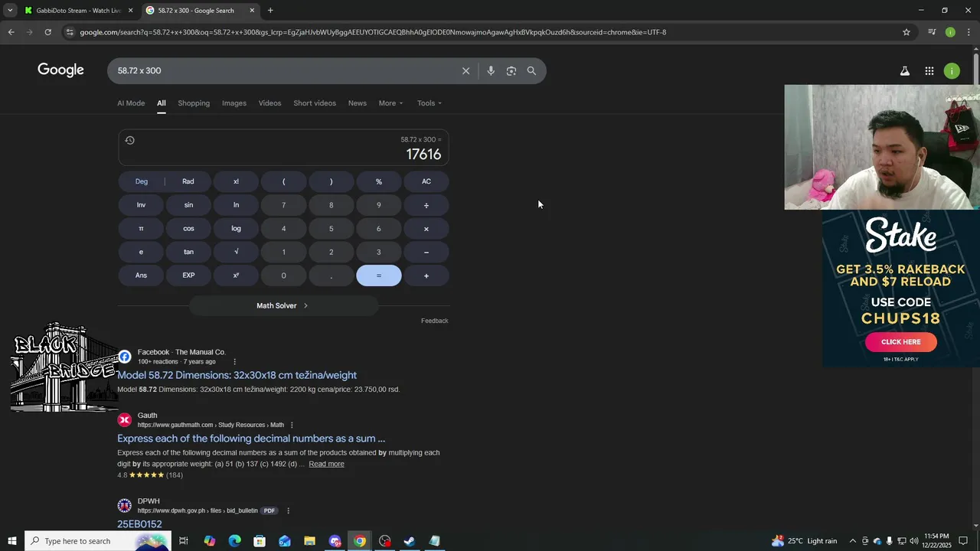Open the Google apps grid
Viewport: 980px width, 551px height.
929,70
